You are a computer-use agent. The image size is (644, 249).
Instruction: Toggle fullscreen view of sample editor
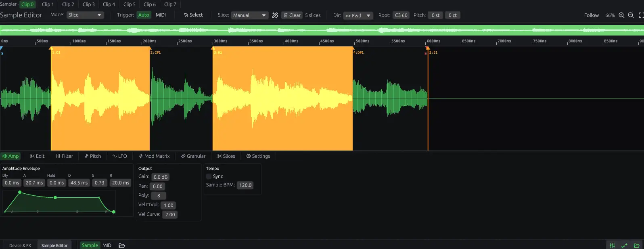[641, 15]
